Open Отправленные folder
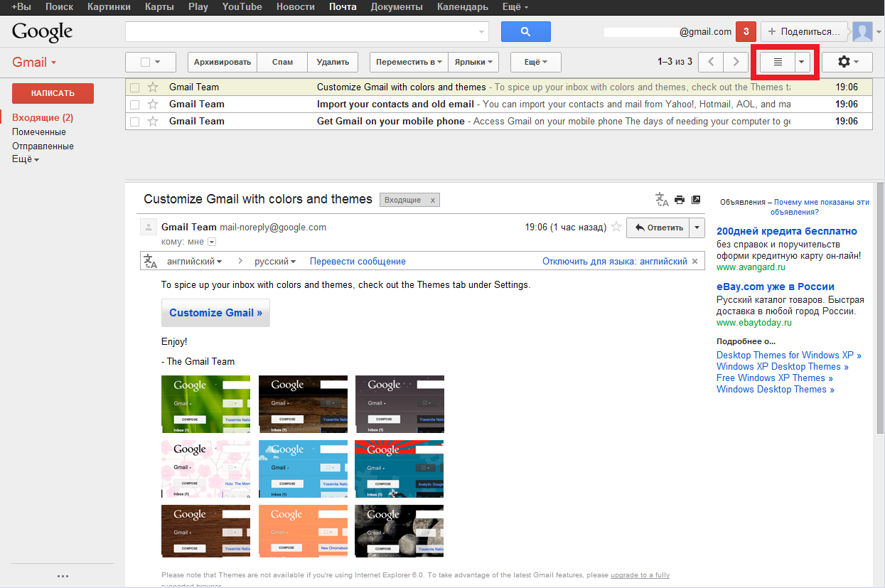Screen dimensions: 885x588 [43, 146]
